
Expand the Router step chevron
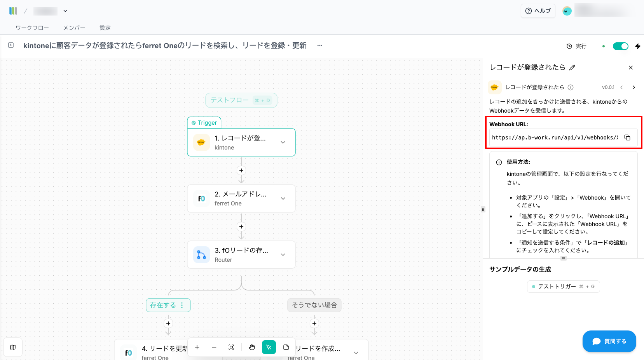click(x=283, y=255)
